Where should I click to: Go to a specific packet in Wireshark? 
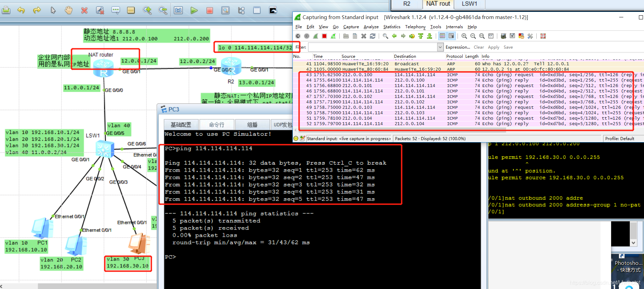click(412, 36)
